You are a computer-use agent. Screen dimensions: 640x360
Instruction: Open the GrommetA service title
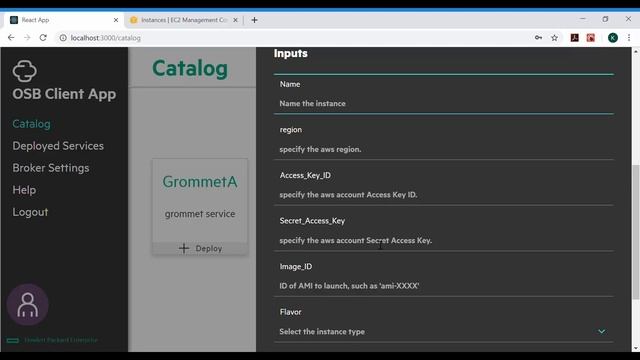(x=200, y=182)
